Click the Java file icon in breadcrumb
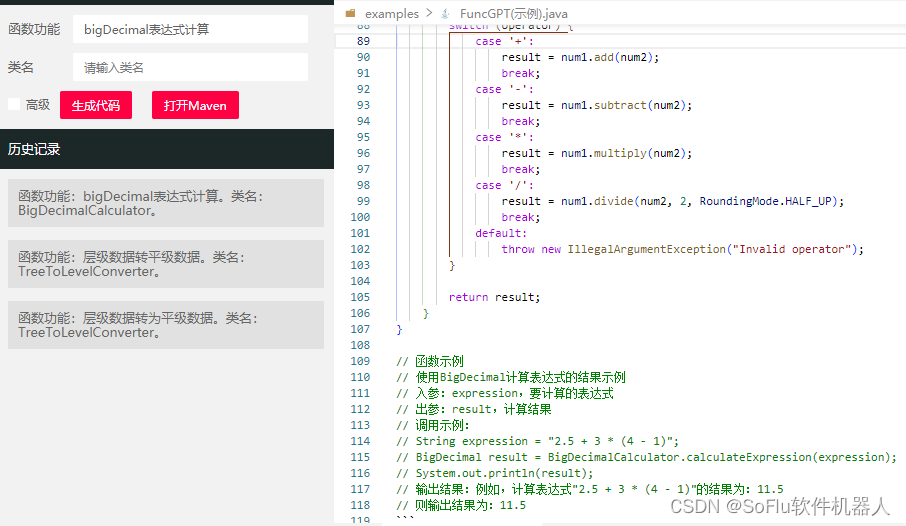Screen dimensions: 906x526 click(445, 13)
